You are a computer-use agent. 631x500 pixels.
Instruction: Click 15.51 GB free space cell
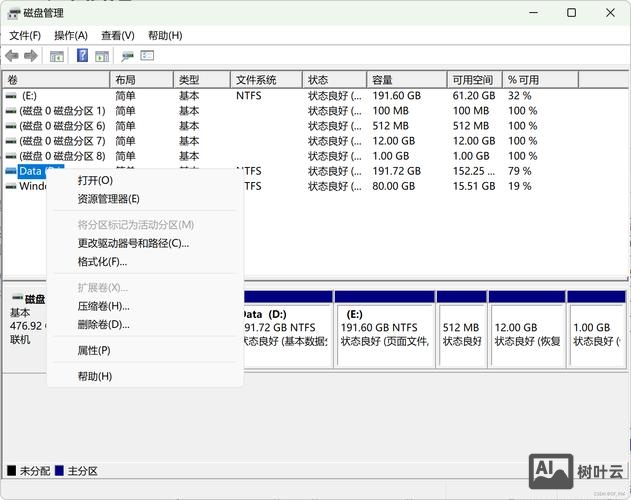(x=474, y=186)
